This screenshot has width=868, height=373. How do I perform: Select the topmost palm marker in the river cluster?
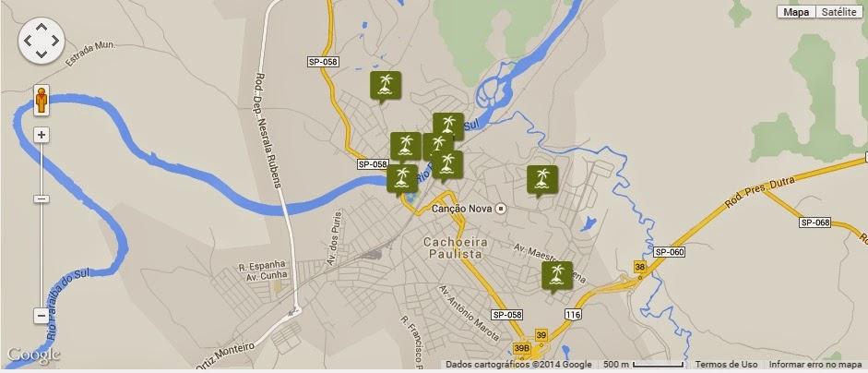point(448,128)
